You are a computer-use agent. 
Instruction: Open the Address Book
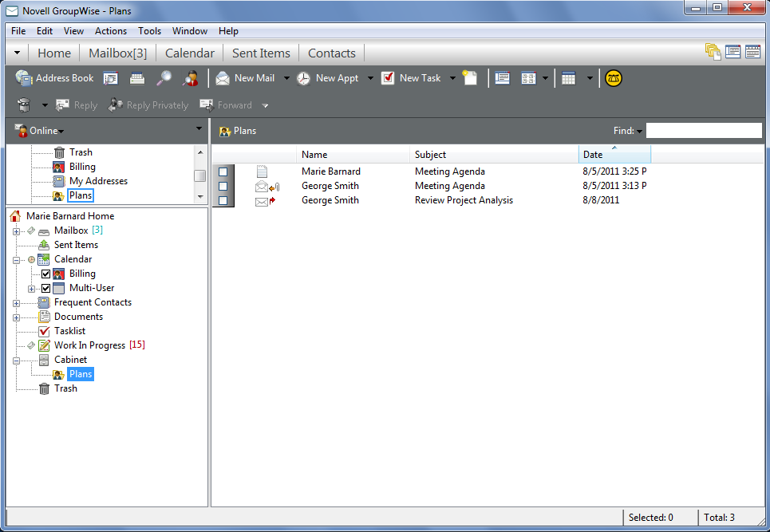[54, 78]
